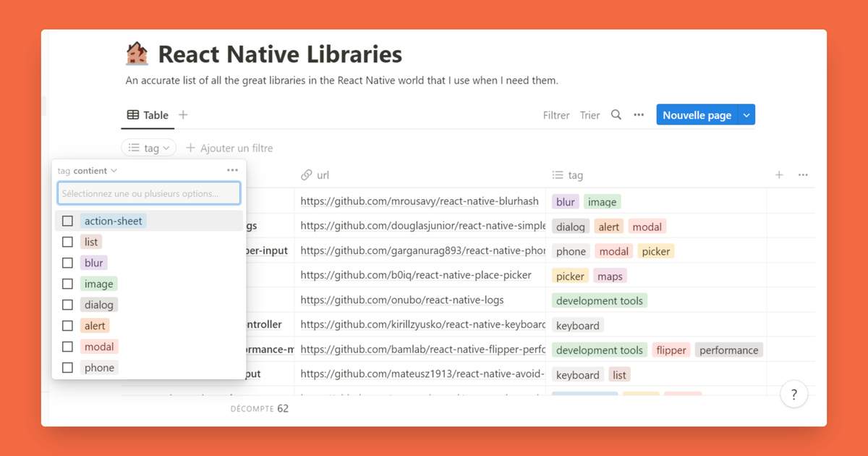Click the list tag in mateusz1913 row
The image size is (868, 456).
(620, 374)
